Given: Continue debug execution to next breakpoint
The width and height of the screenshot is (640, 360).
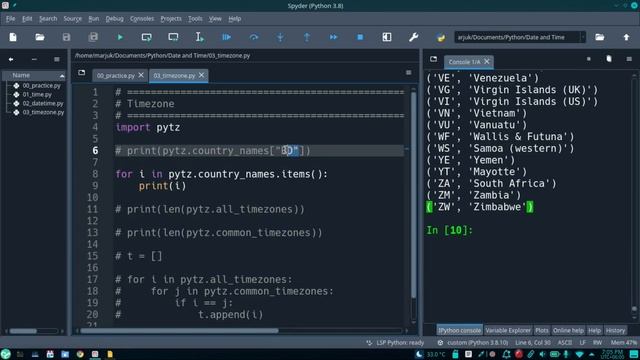Looking at the screenshot, I should pos(333,37).
